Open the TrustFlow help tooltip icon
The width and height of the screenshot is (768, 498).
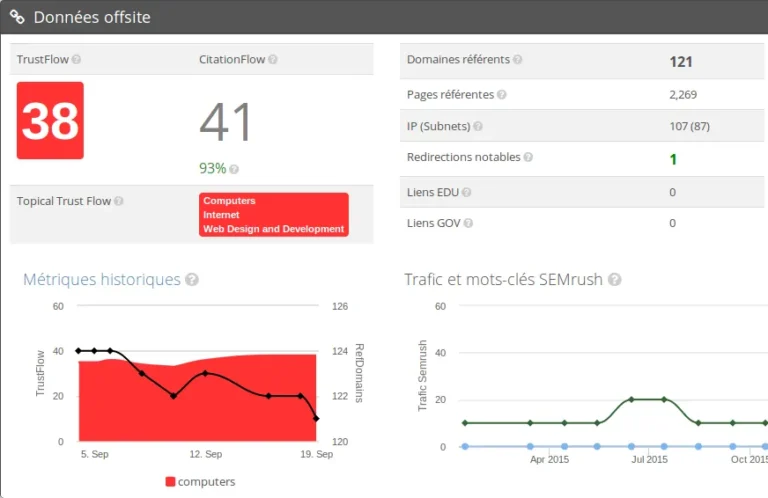pyautogui.click(x=76, y=59)
